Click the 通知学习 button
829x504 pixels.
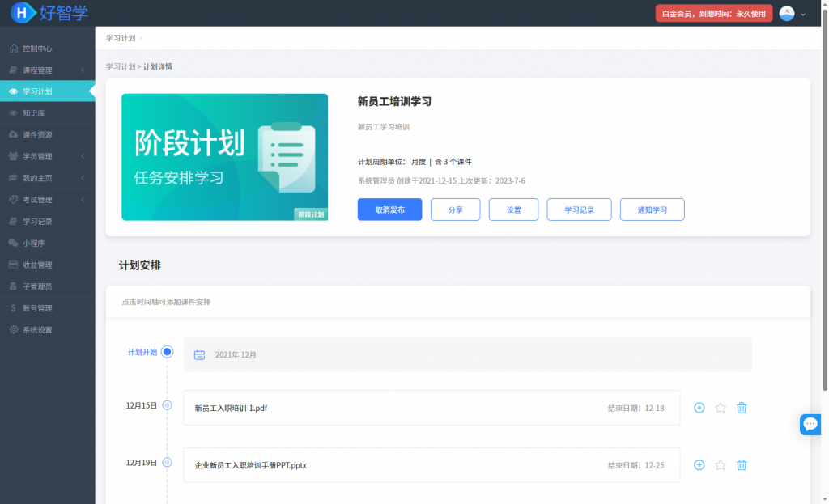[x=652, y=210]
